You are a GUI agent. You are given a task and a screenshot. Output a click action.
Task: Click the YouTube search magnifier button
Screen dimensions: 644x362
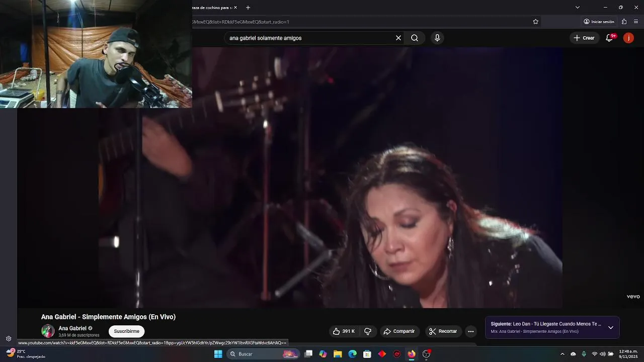pyautogui.click(x=415, y=38)
